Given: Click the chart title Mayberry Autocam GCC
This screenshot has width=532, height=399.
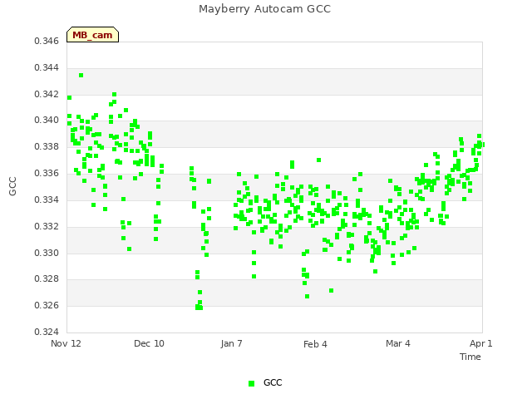Looking at the screenshot, I should pos(264,9).
